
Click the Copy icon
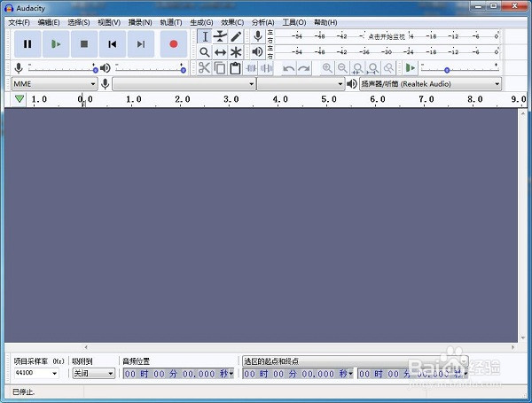point(220,68)
